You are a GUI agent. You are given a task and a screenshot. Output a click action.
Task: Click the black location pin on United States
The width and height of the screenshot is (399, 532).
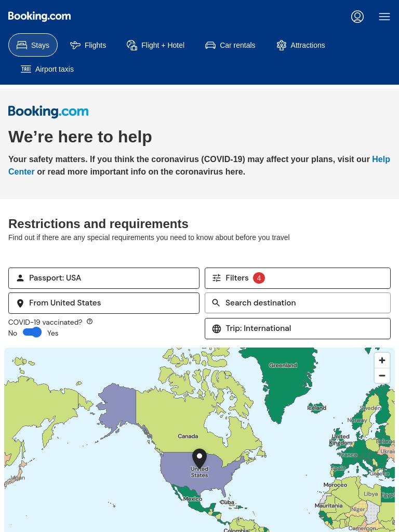[x=199, y=458]
